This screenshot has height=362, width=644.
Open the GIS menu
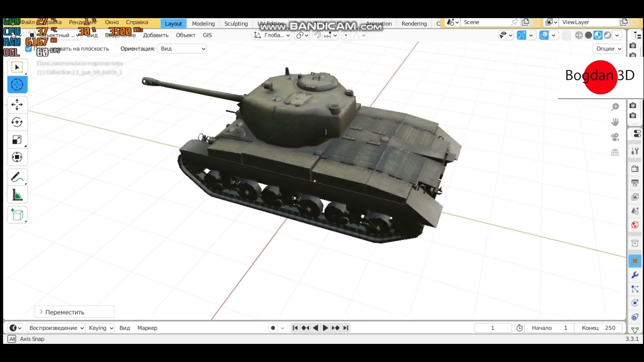(207, 35)
